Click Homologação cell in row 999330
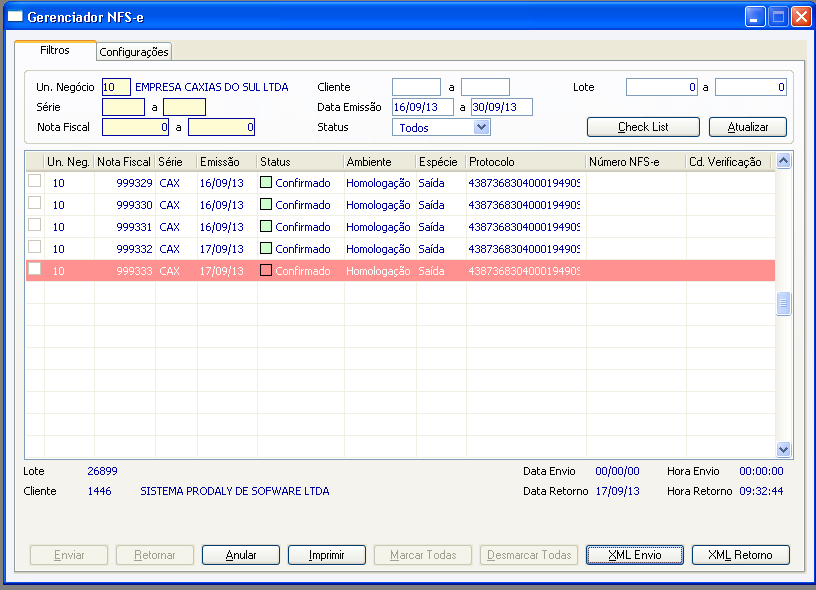Screen dimensions: 816x590 pos(378,205)
